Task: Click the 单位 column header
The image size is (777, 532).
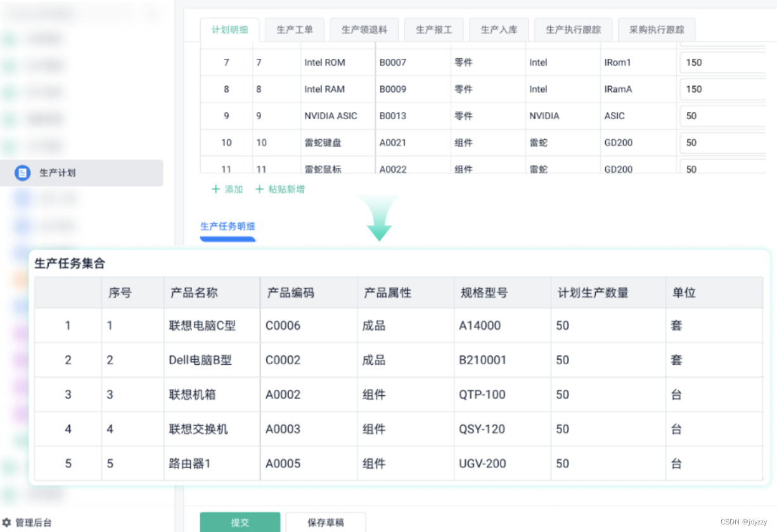Action: (714, 293)
